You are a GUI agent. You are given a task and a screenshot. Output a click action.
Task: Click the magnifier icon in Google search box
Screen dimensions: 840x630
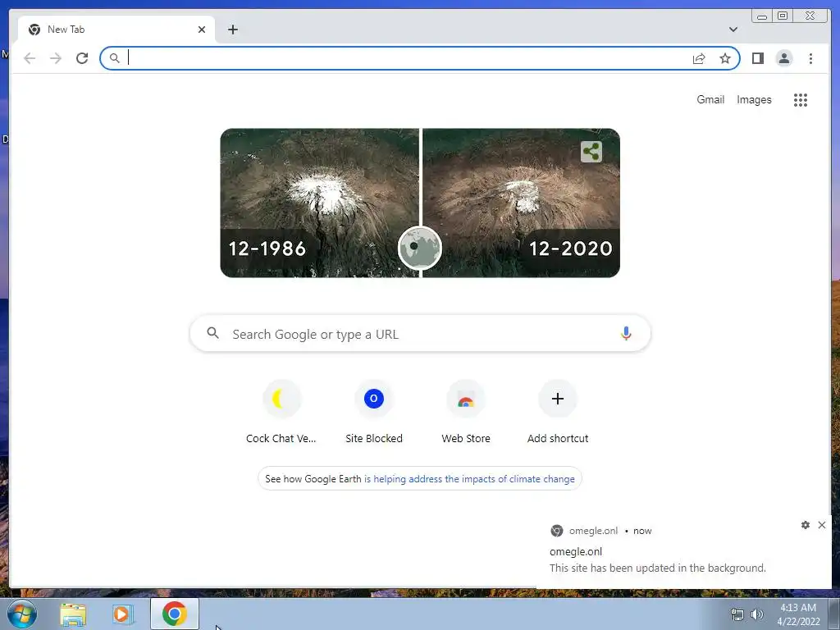tap(212, 333)
